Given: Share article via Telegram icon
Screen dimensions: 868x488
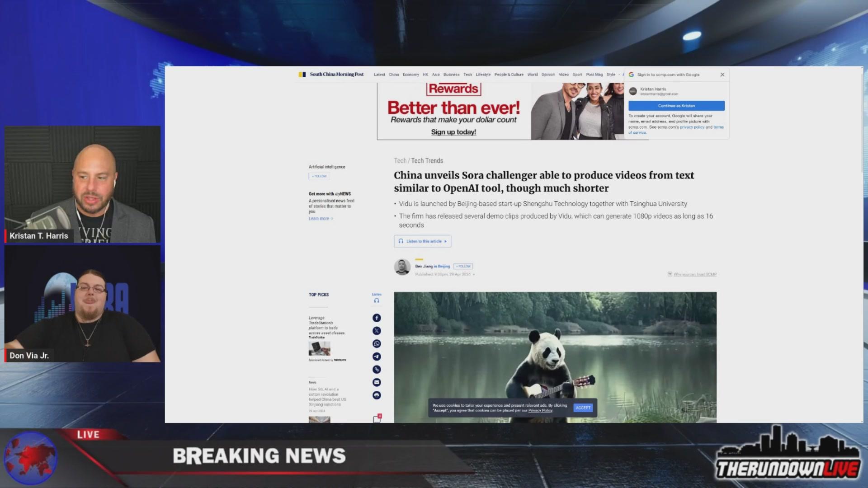Looking at the screenshot, I should coord(377,357).
